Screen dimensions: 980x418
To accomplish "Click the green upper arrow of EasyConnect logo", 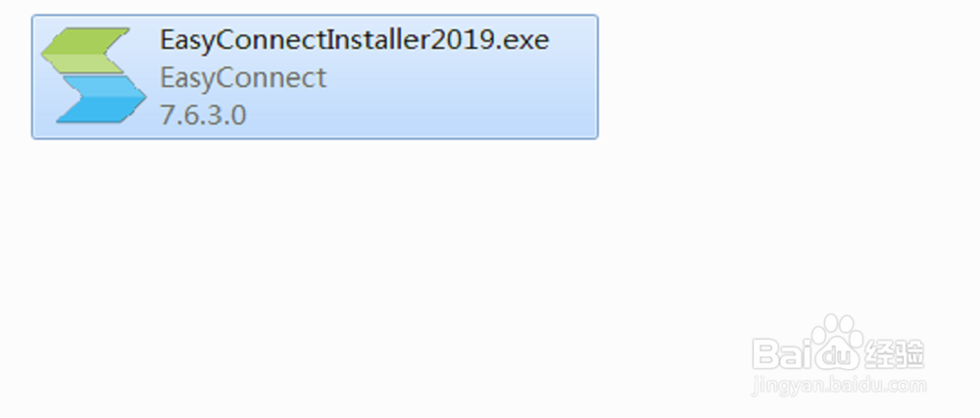I will pyautogui.click(x=85, y=51).
